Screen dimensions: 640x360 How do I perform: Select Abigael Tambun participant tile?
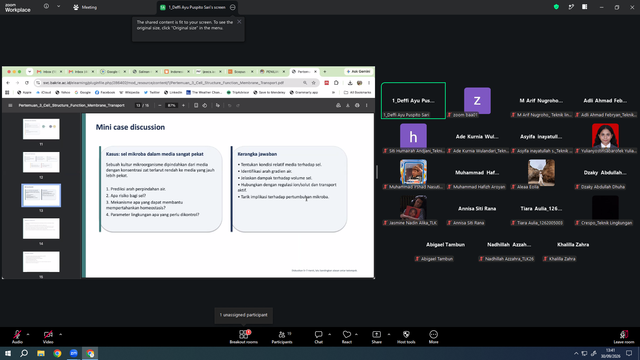(x=445, y=245)
